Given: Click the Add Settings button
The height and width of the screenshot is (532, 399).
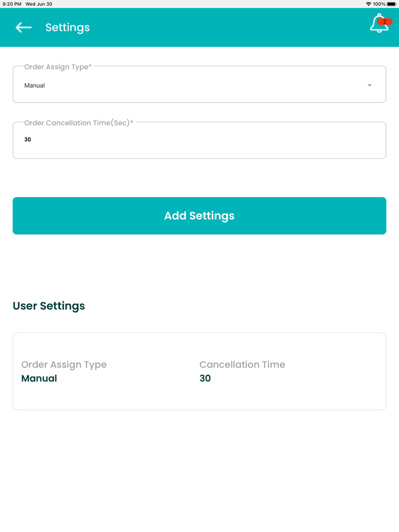Looking at the screenshot, I should click(199, 215).
